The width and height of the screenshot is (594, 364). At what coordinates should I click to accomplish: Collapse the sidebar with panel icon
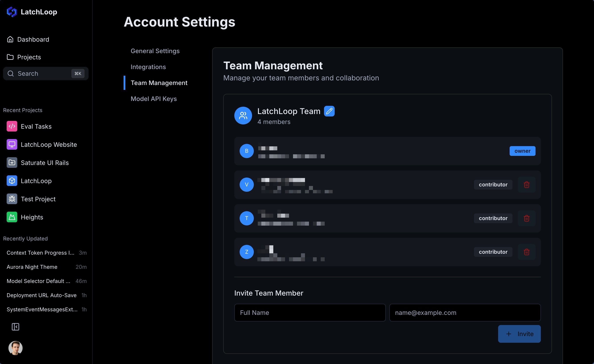pos(16,327)
